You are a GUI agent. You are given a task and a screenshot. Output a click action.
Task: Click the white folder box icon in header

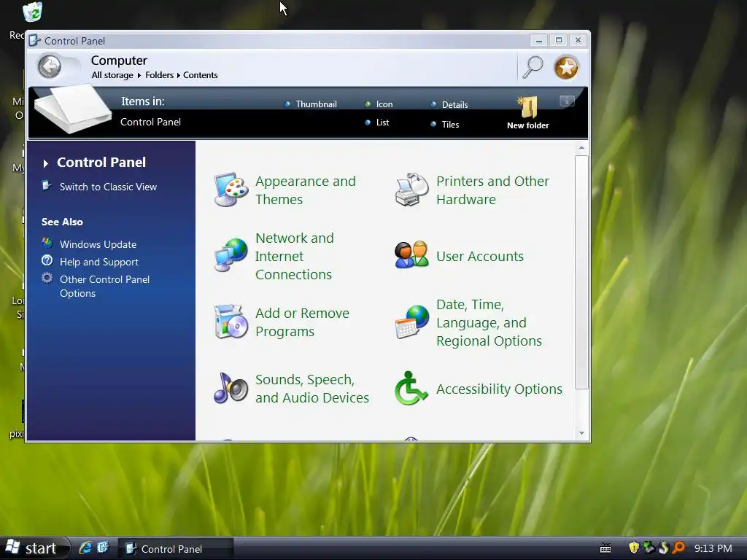click(72, 109)
